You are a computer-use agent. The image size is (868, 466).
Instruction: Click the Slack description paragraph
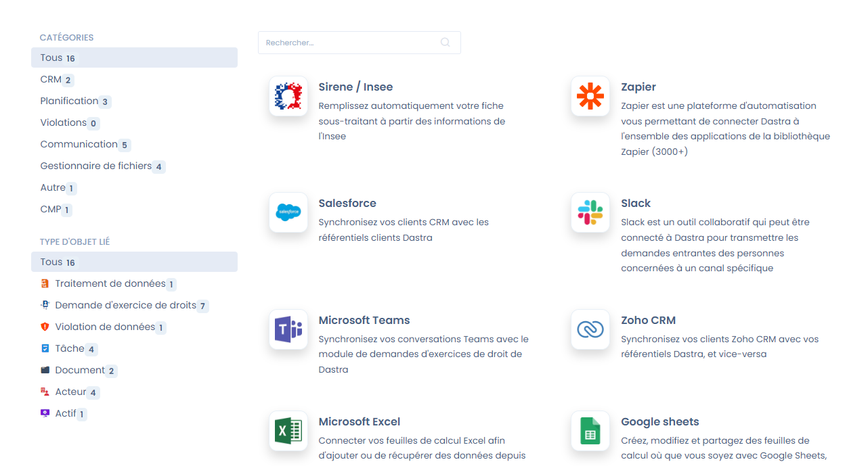[716, 245]
